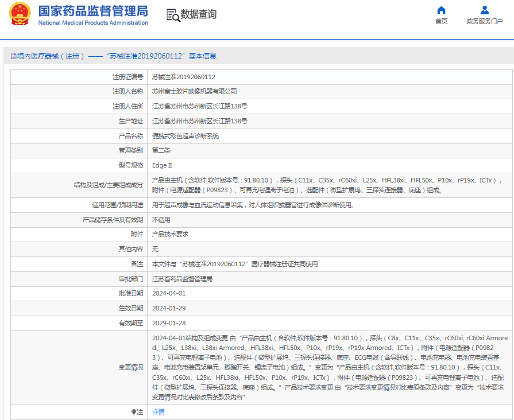Click product name 便携式彩色超声诊断系统
This screenshot has height=420, width=514.
tap(185, 136)
